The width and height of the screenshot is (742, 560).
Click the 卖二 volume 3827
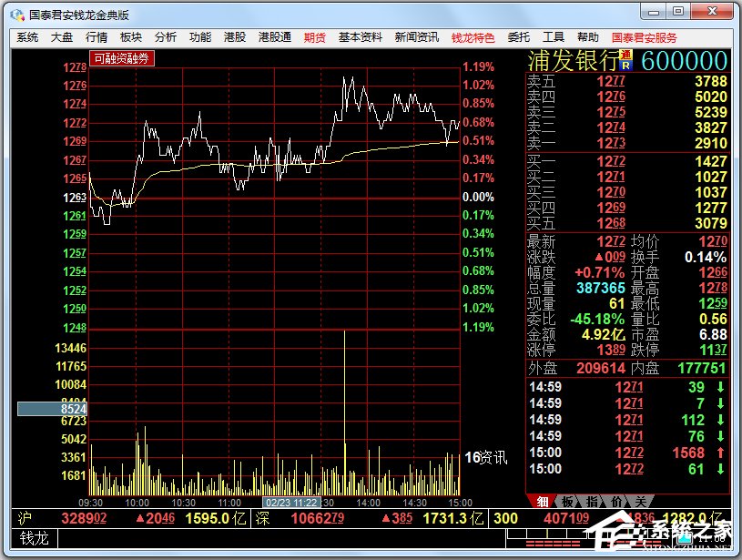tap(711, 127)
